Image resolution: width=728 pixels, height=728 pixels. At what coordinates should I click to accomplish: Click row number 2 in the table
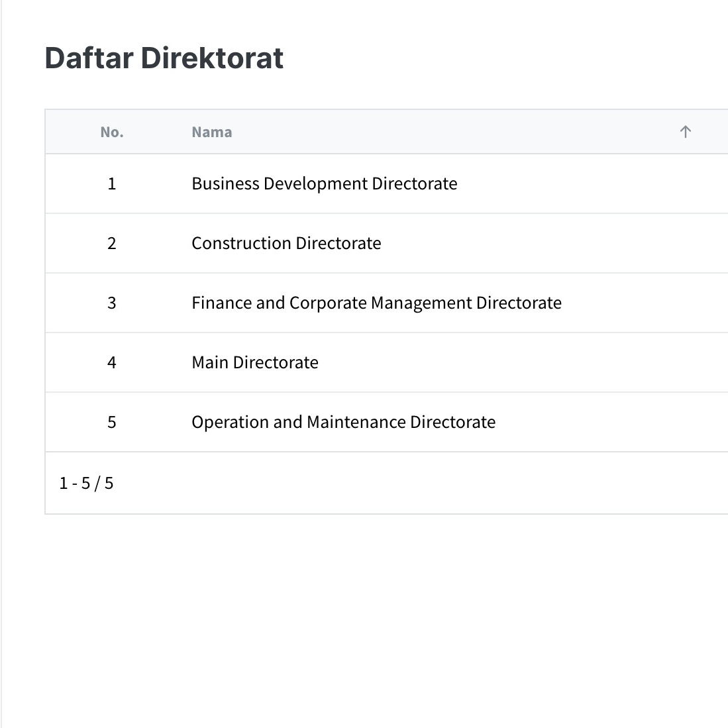(x=112, y=243)
